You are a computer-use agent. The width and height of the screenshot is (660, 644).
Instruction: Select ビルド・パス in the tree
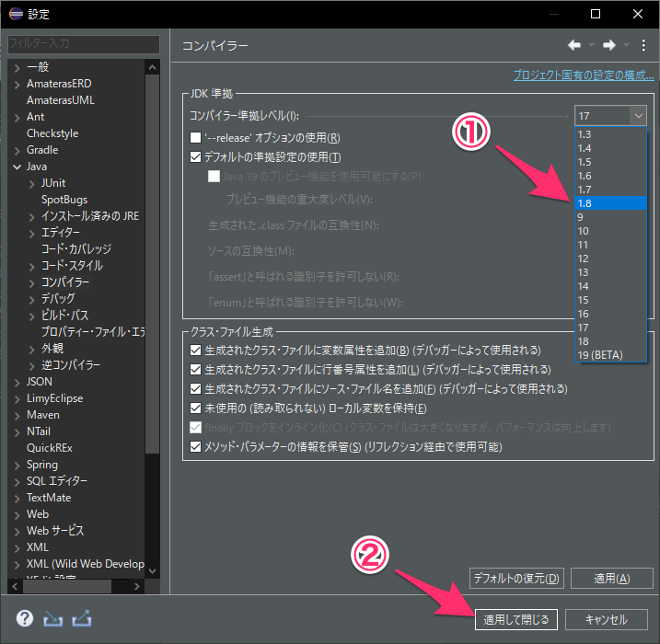click(64, 315)
